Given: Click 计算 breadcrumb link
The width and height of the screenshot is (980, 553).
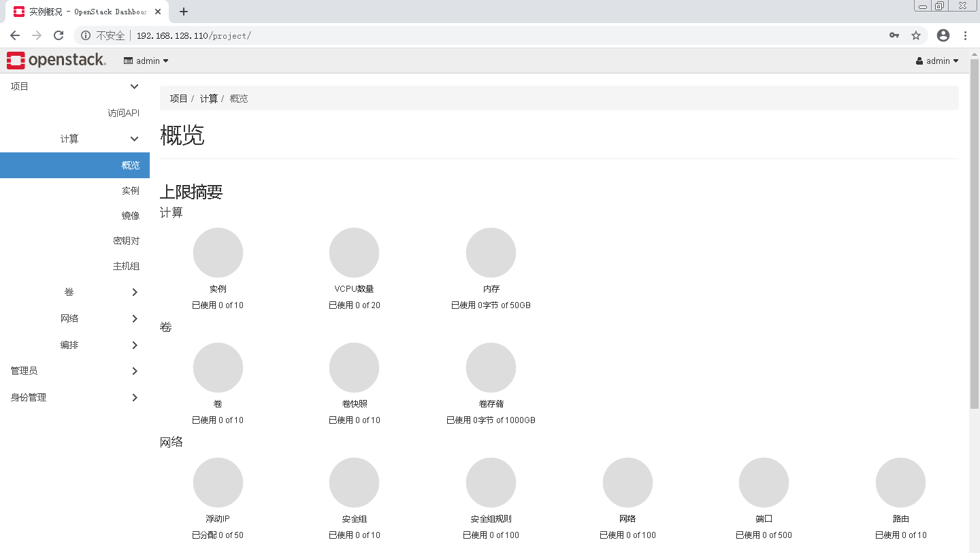Looking at the screenshot, I should pos(209,99).
